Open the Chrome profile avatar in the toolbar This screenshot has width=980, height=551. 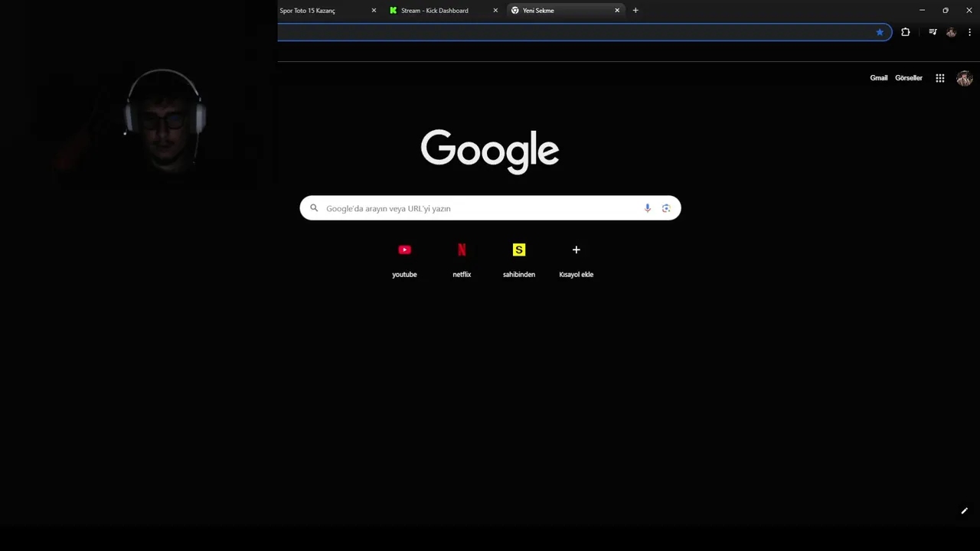point(952,32)
